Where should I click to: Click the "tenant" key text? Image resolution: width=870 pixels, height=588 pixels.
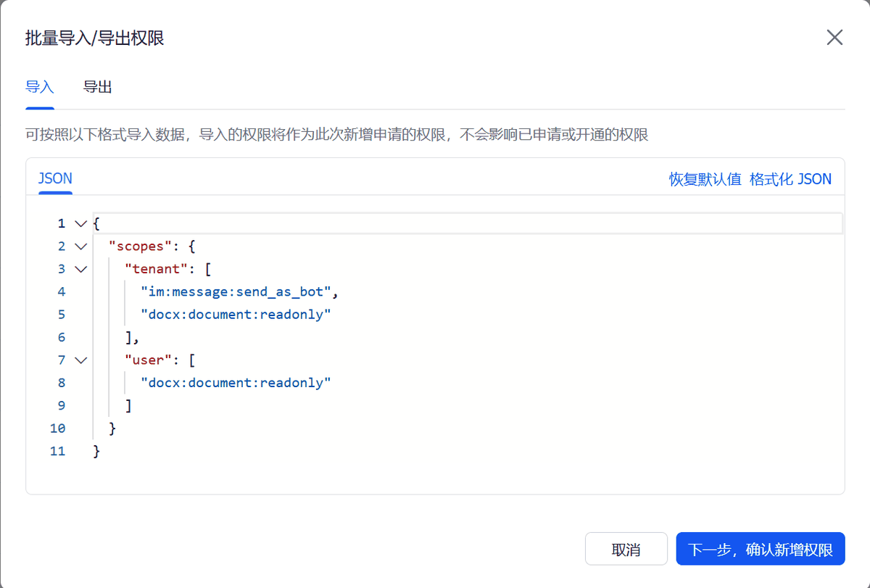[x=156, y=269]
